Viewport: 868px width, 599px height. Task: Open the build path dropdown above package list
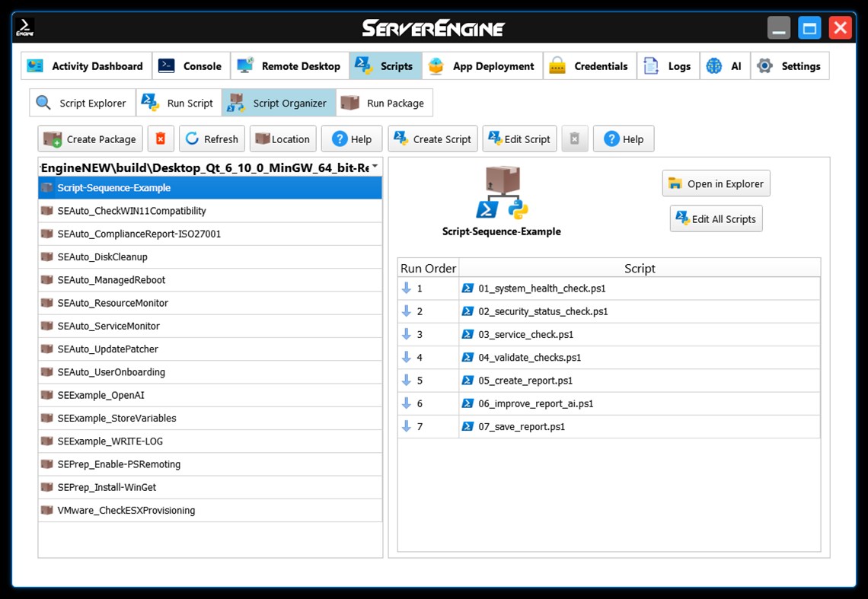[373, 166]
